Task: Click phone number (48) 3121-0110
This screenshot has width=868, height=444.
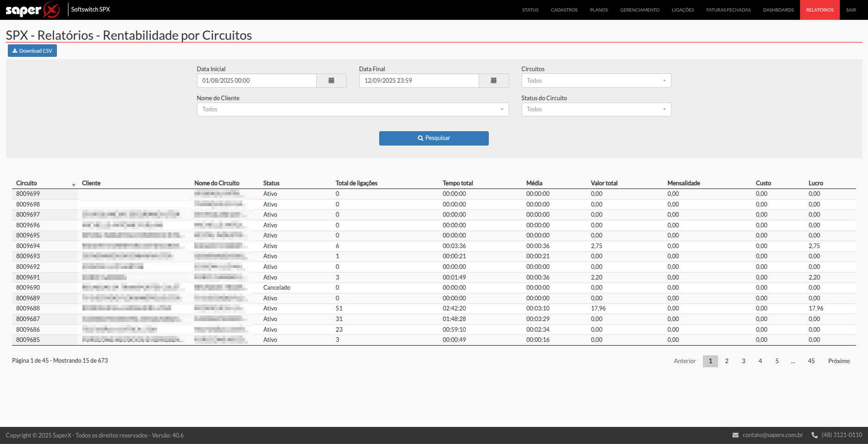Action: (842, 435)
